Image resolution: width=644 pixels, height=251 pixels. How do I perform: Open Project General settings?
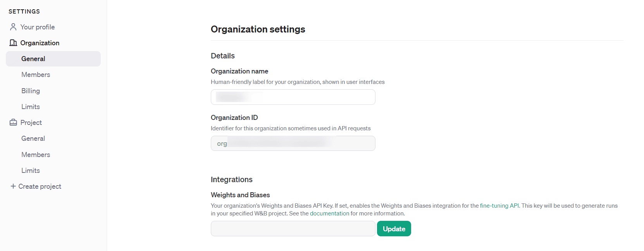pyautogui.click(x=33, y=138)
